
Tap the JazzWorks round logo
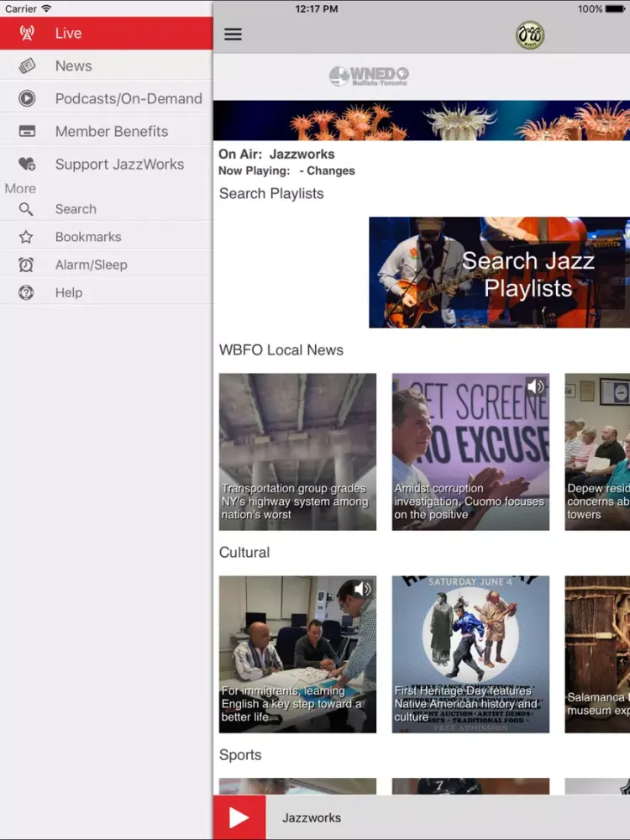530,34
